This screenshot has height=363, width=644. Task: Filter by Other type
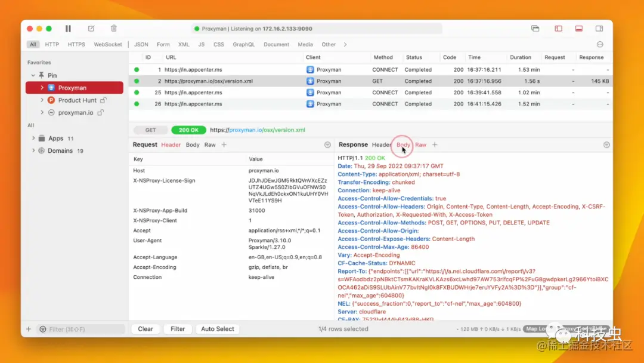pyautogui.click(x=329, y=44)
